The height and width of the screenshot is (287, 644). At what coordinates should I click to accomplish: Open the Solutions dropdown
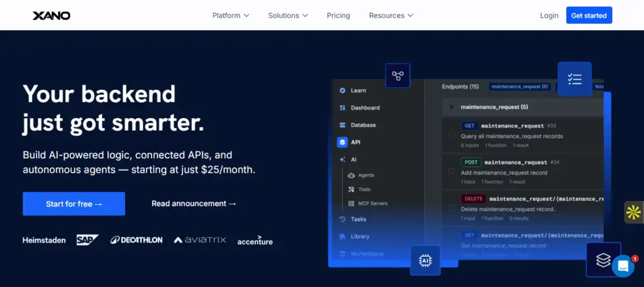(x=287, y=15)
